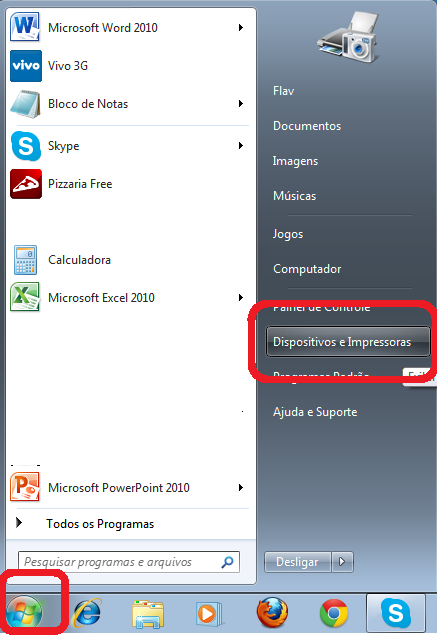
Task: Click the Windows Start orb
Action: pyautogui.click(x=24, y=612)
